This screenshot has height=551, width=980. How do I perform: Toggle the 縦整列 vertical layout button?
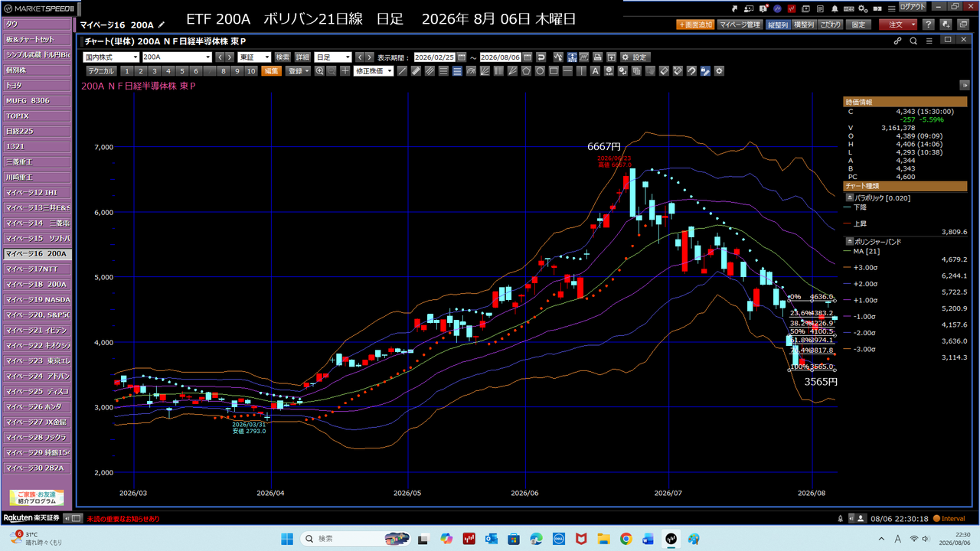click(779, 24)
